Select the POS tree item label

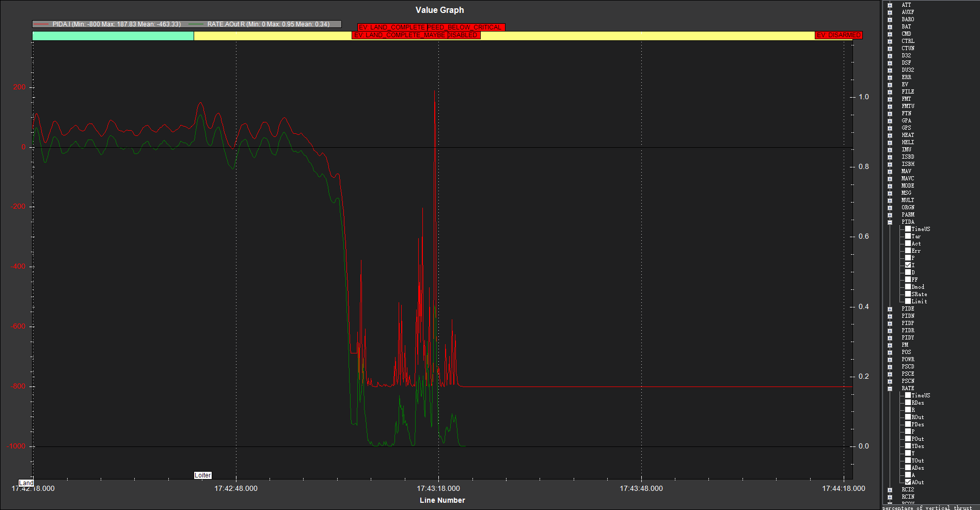pos(906,352)
